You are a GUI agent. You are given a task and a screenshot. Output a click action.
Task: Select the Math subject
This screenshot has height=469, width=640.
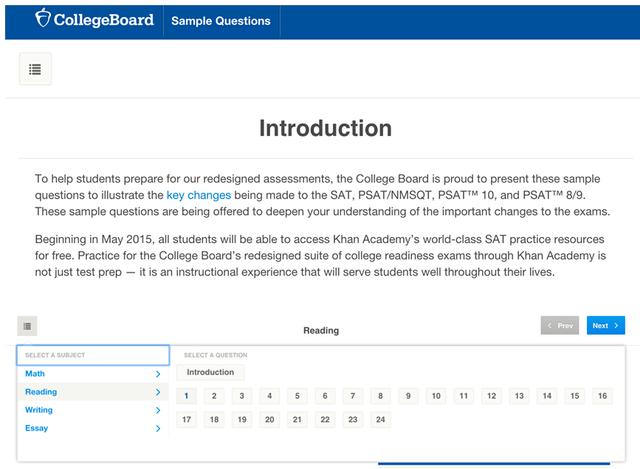35,373
